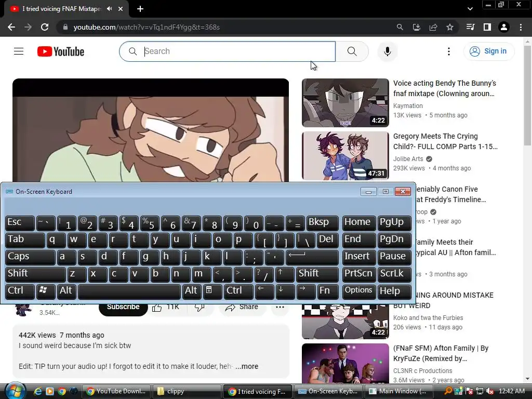Close the 'I tried voicing FNAF' tab

(x=121, y=9)
